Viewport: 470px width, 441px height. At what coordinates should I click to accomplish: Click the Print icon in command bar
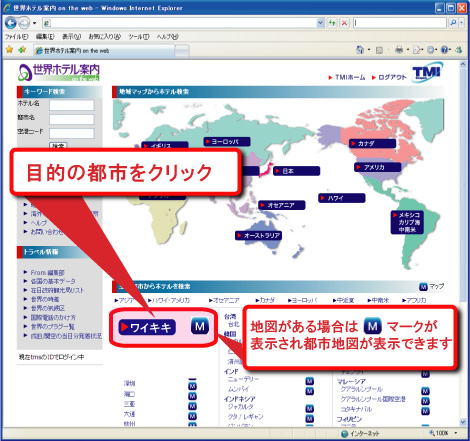tap(399, 50)
